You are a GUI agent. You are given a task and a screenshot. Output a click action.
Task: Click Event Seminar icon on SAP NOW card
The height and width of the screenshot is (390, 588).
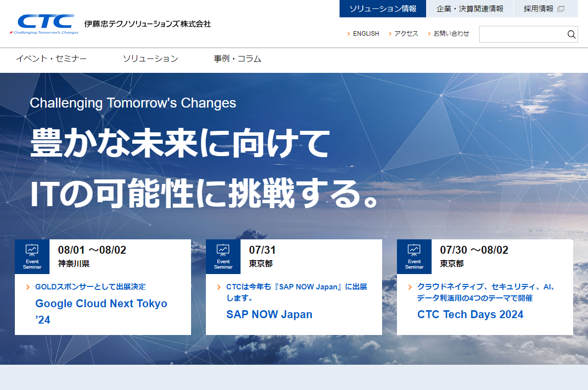(x=223, y=257)
